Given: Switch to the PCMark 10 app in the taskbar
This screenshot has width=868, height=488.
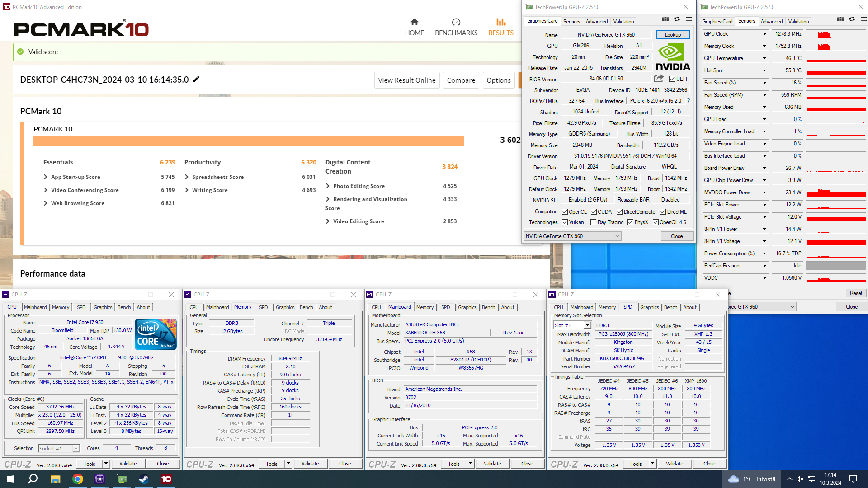Looking at the screenshot, I should point(166,479).
